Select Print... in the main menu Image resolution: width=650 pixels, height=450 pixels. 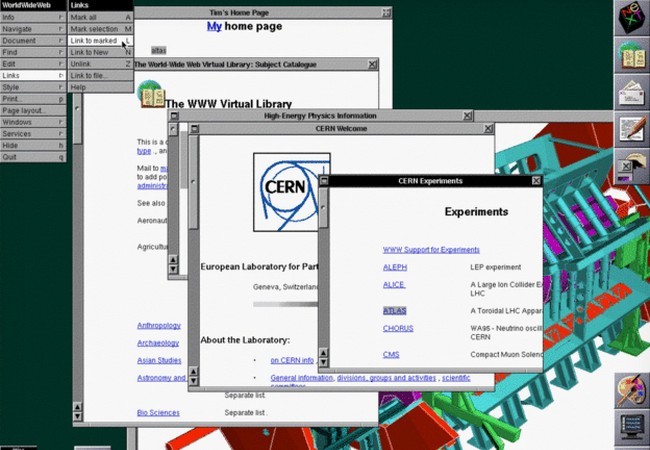pyautogui.click(x=33, y=99)
